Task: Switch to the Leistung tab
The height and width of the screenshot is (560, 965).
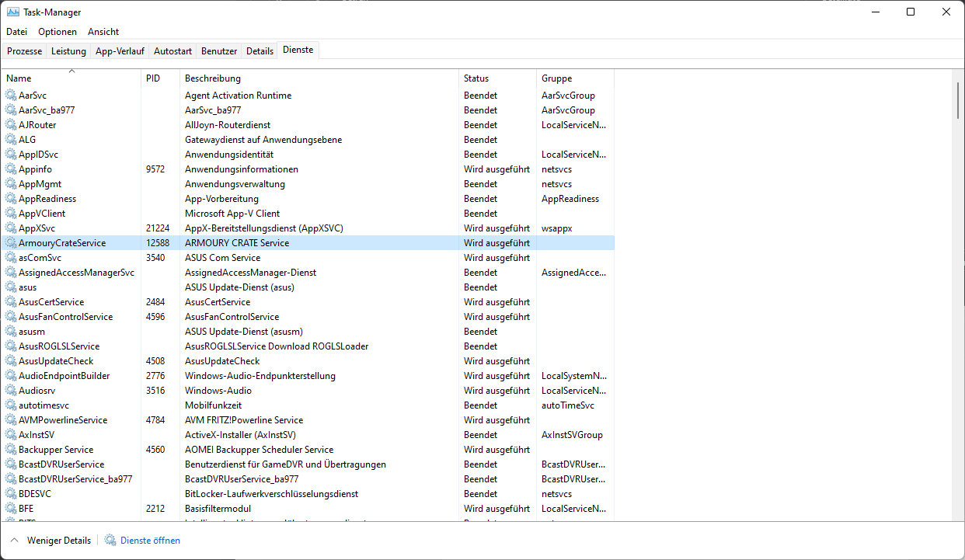Action: tap(68, 50)
